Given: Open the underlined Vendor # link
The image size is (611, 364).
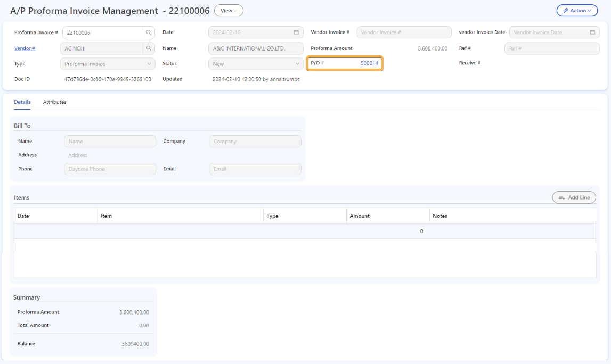Looking at the screenshot, I should [25, 48].
